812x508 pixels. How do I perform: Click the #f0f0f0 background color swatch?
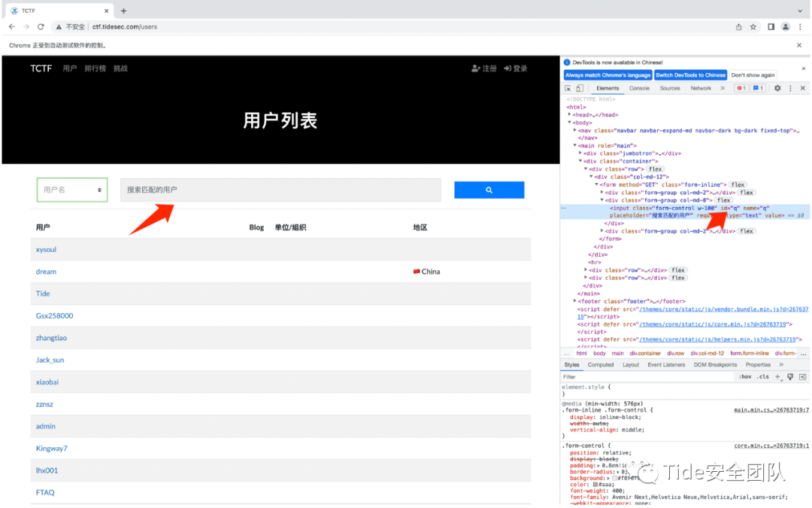(614, 478)
